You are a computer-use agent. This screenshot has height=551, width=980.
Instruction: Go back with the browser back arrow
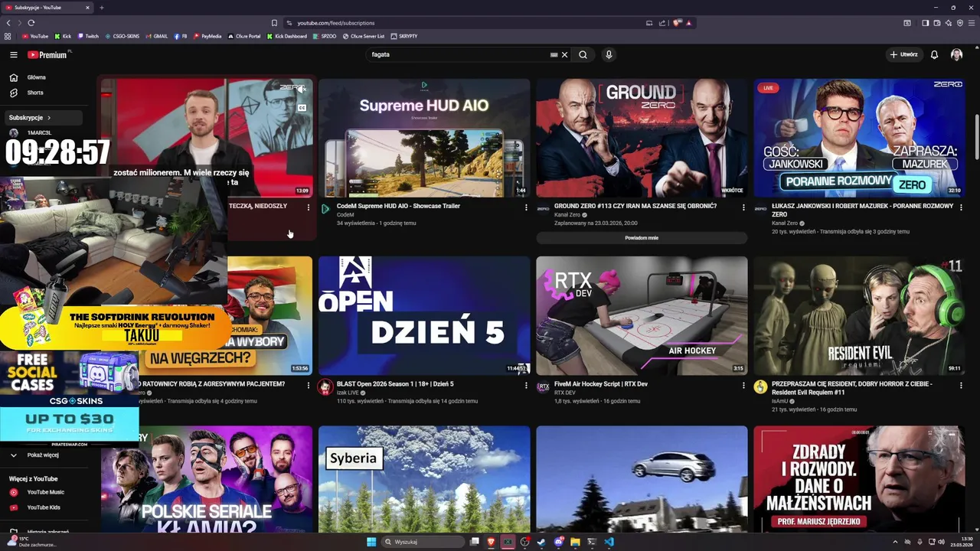(8, 23)
